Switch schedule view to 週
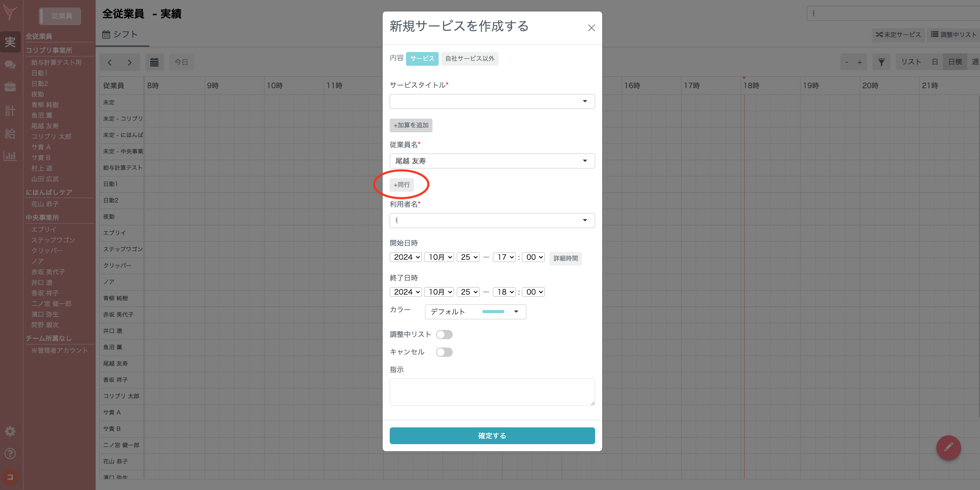Screen dimensions: 980x490 [x=975, y=62]
